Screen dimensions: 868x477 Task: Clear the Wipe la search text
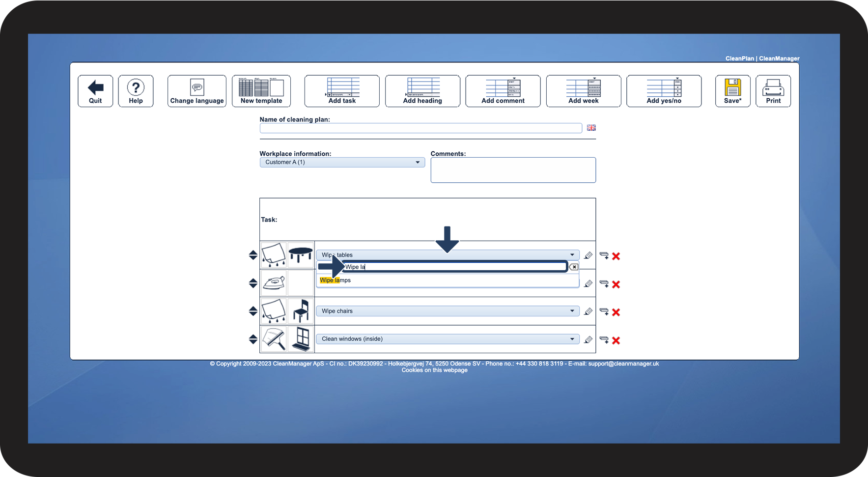[x=574, y=267]
